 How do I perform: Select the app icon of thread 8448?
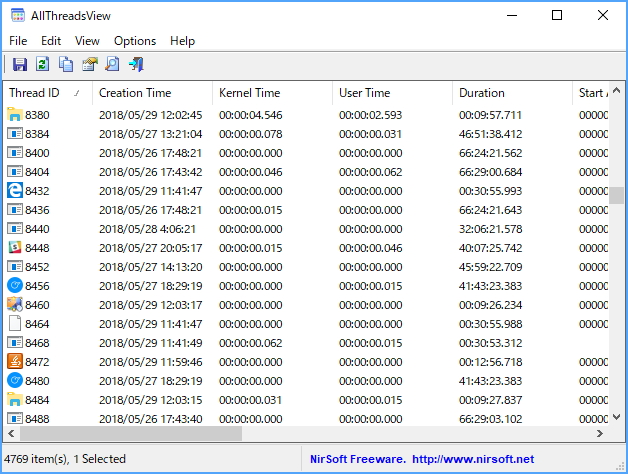(x=15, y=248)
